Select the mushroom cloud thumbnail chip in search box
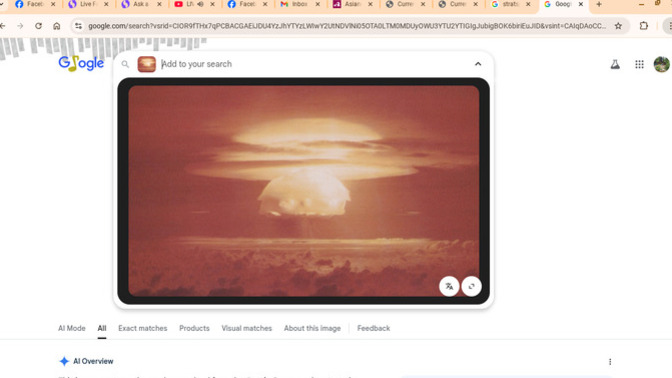This screenshot has width=672, height=378. click(147, 64)
